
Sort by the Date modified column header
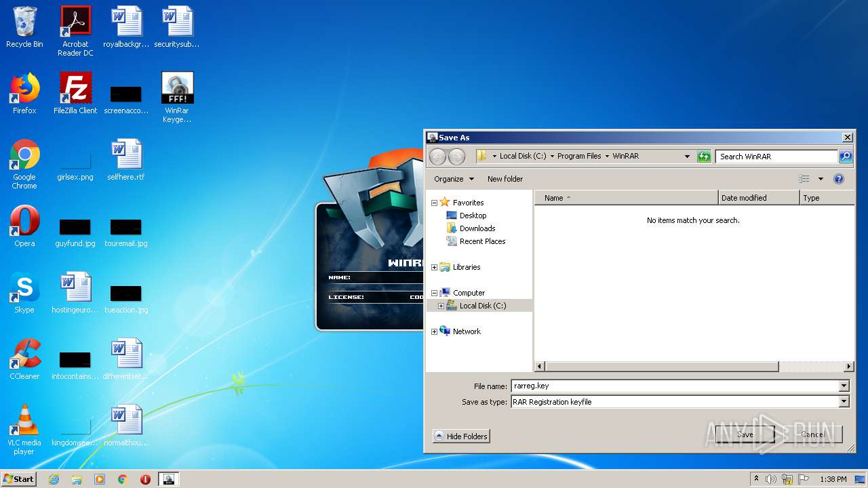tap(759, 198)
